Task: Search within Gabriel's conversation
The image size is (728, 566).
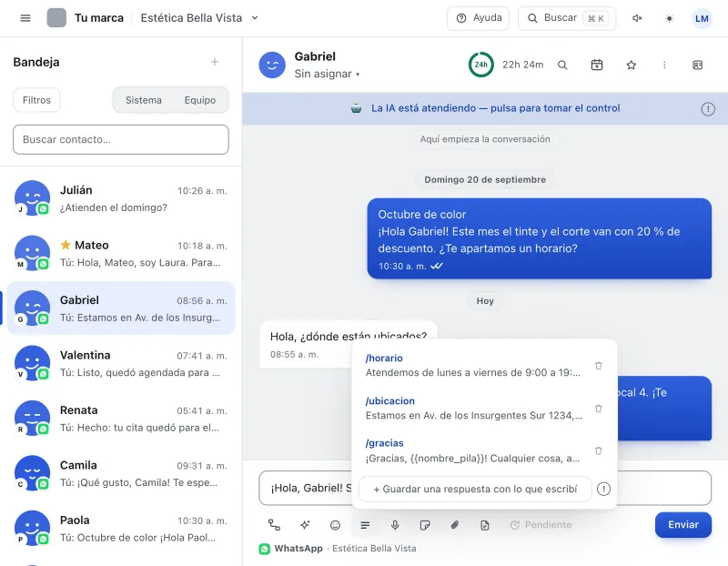Action: tap(562, 65)
